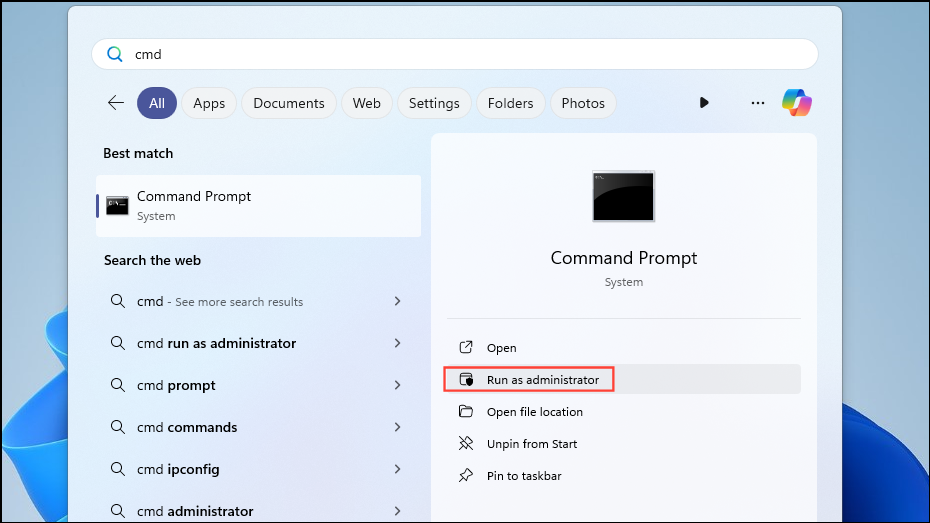Click search icon beside cmd run as administrator
The image size is (930, 523).
(117, 343)
